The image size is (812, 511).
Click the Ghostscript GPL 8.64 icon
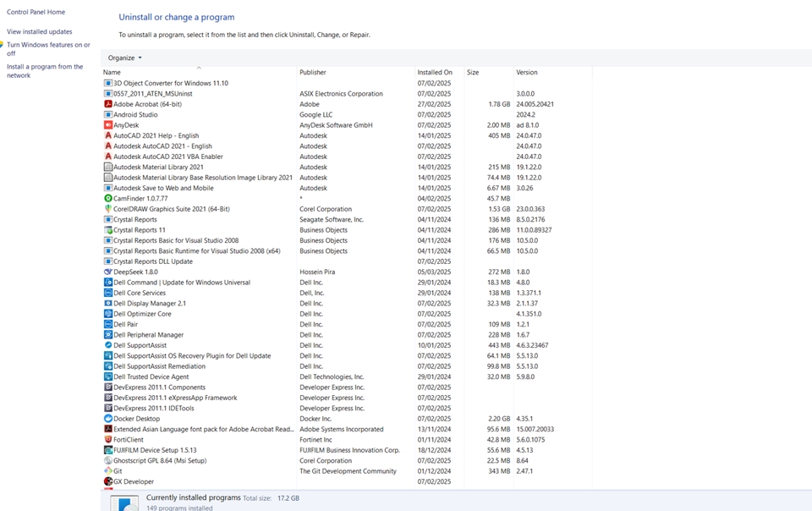click(108, 460)
